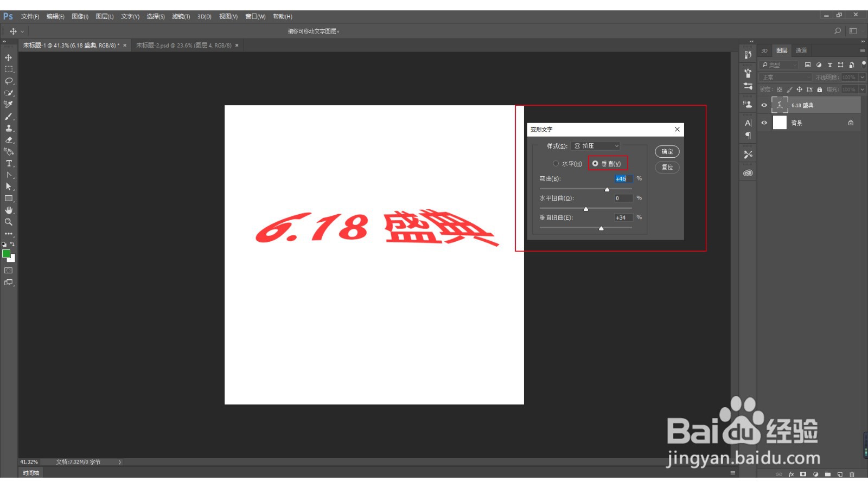Select the Move tool in the toolbox
The width and height of the screenshot is (868, 488).
pyautogui.click(x=9, y=57)
